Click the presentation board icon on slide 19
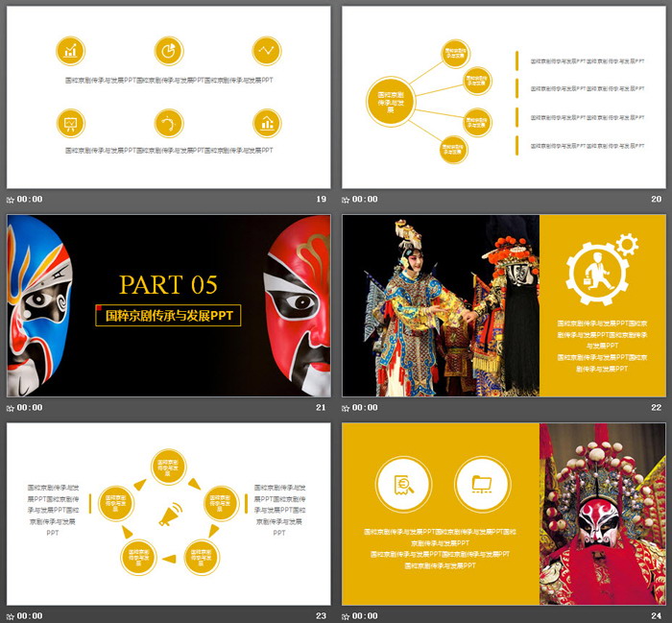The image size is (672, 623). (70, 123)
